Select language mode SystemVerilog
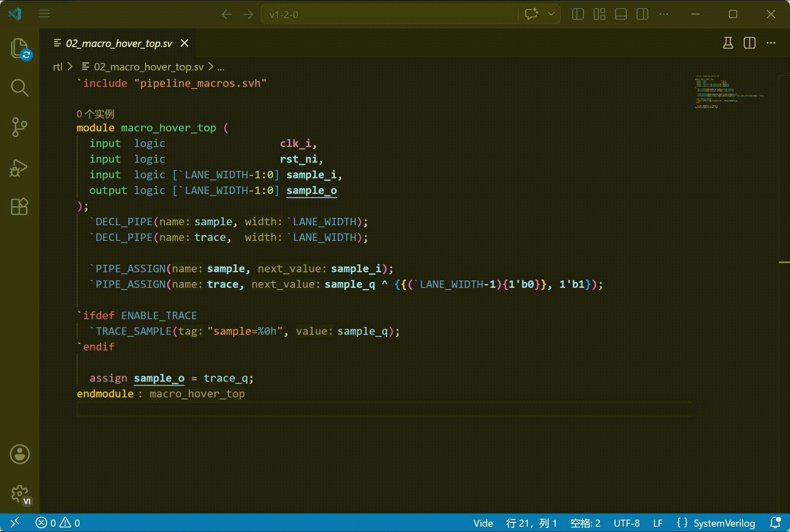 [724, 523]
